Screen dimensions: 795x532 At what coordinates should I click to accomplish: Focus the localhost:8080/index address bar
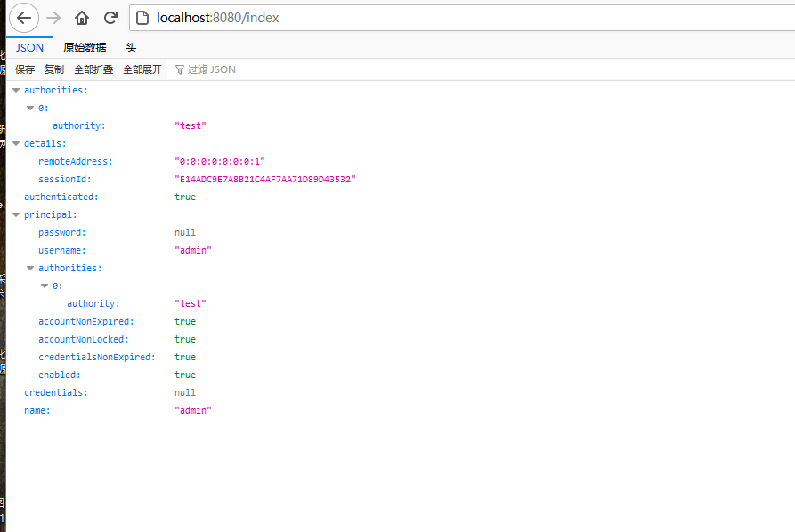445,18
